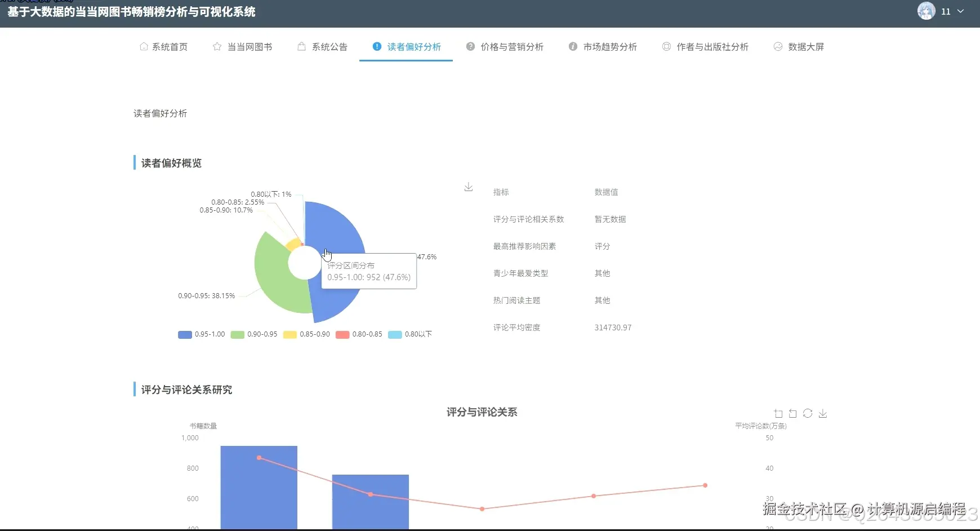
Task: Select the 读者偏好分析 tab
Action: click(406, 47)
